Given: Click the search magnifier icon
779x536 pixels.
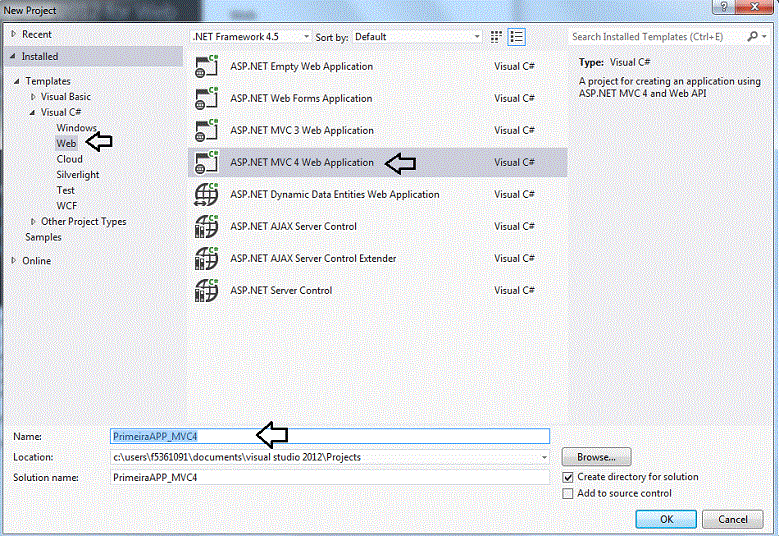Looking at the screenshot, I should click(x=753, y=36).
